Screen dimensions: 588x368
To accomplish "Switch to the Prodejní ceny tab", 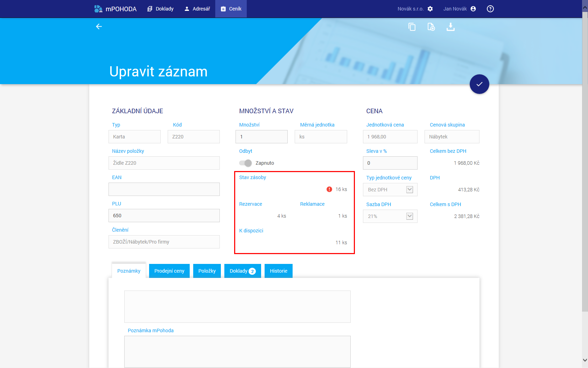I will click(169, 271).
